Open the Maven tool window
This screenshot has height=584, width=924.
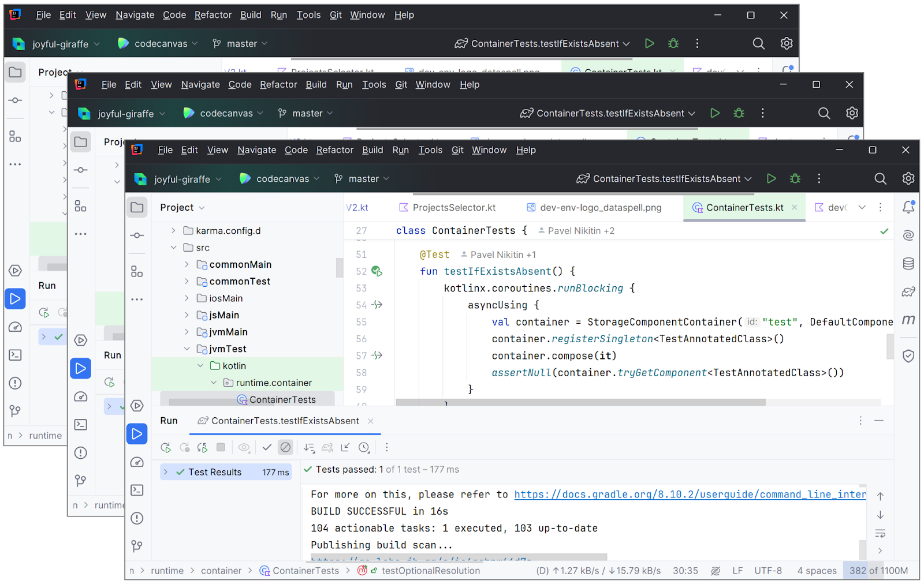coord(908,320)
